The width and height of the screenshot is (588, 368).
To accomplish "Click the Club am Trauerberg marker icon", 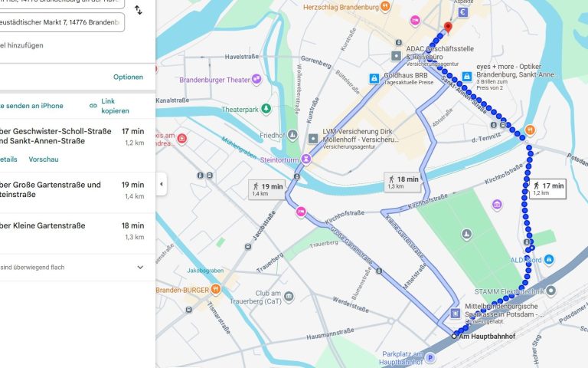I will point(289,297).
